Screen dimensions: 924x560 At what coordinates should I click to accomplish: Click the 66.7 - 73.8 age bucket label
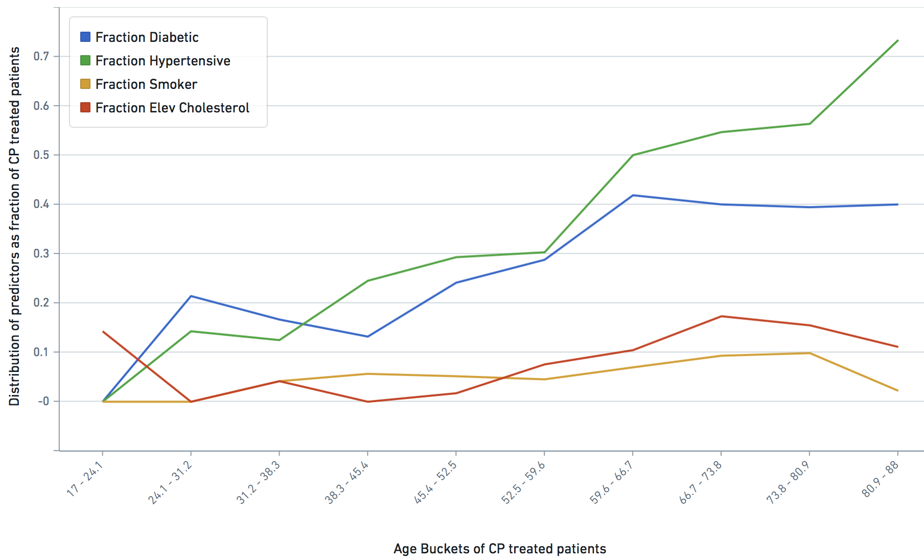click(x=701, y=482)
